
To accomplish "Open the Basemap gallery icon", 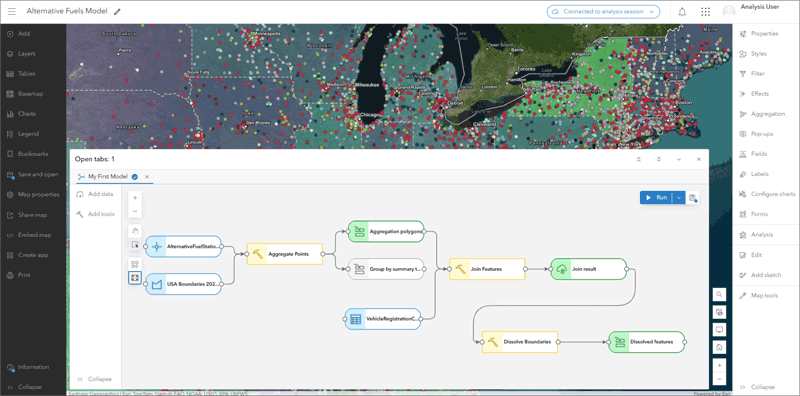I will pos(10,94).
